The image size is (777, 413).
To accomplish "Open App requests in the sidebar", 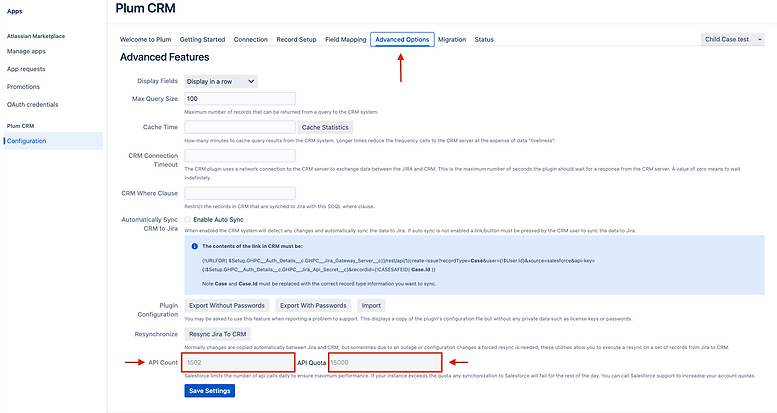I will (26, 69).
